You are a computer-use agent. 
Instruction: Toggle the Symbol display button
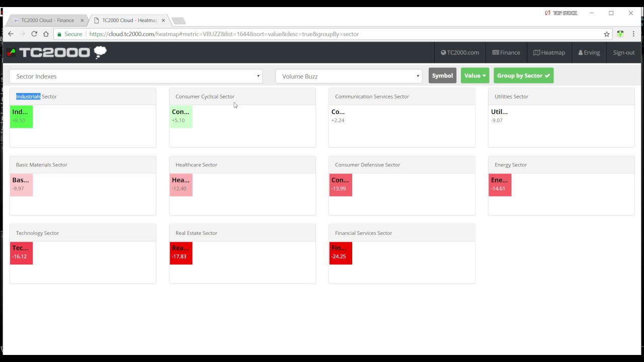point(442,76)
